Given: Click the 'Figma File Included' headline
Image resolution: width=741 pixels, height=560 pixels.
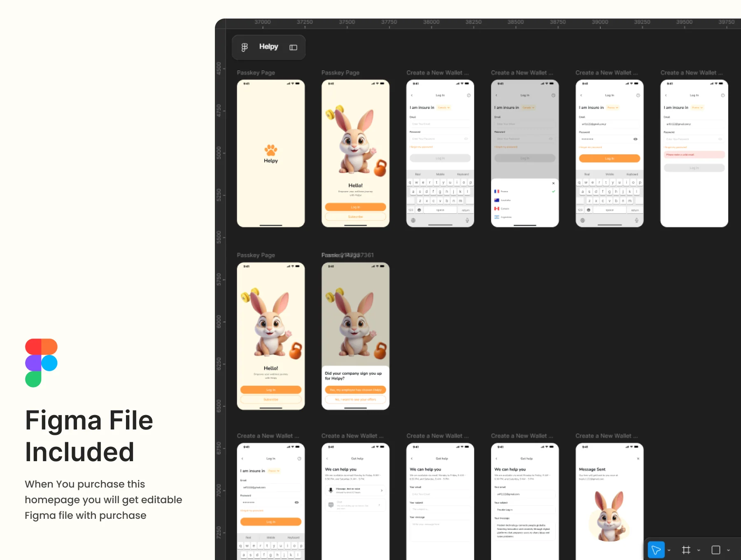Looking at the screenshot, I should [89, 436].
